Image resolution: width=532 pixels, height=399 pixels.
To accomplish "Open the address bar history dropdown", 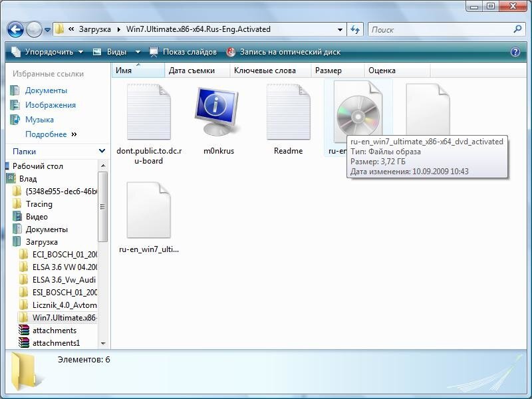I will coord(340,29).
